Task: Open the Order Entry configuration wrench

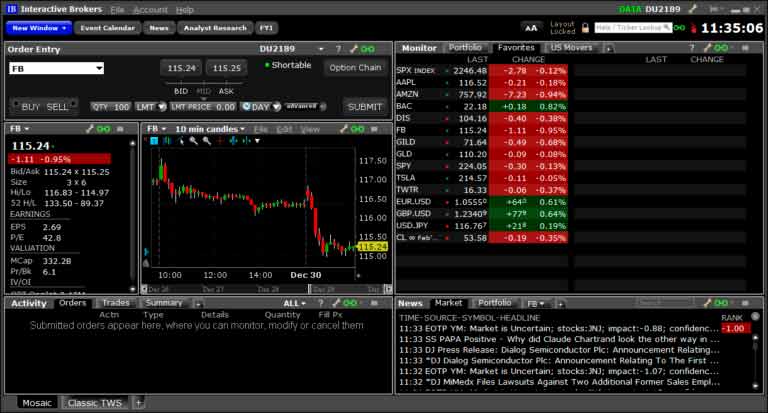Action: (x=354, y=49)
